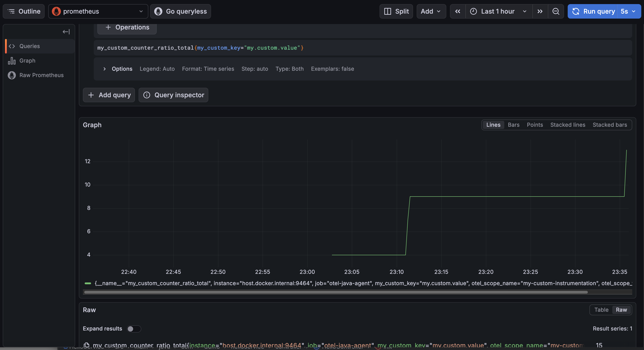Open the Outline panel
This screenshot has height=350, width=644.
(24, 12)
